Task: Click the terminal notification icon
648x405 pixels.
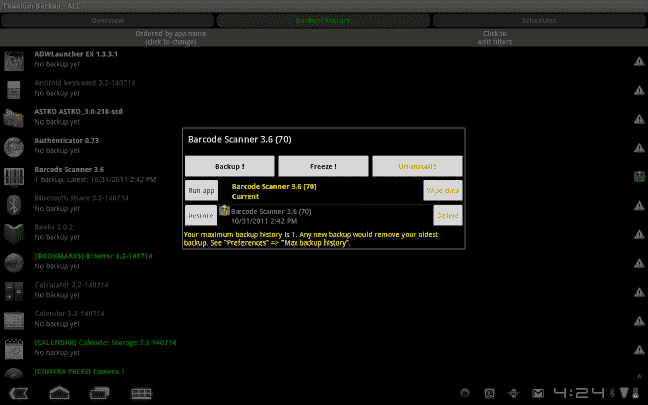Action: 489,393
